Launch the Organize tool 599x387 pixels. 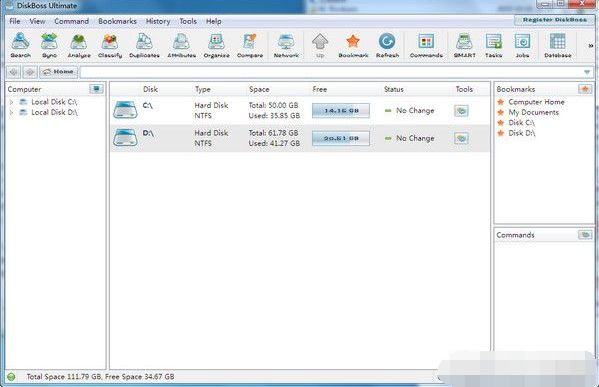[x=216, y=45]
